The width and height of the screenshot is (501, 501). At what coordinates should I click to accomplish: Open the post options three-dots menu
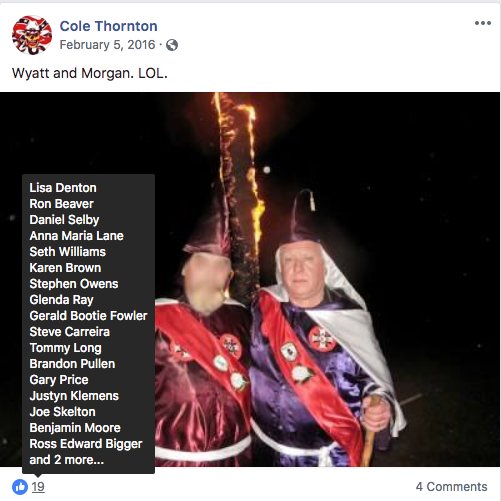point(483,23)
